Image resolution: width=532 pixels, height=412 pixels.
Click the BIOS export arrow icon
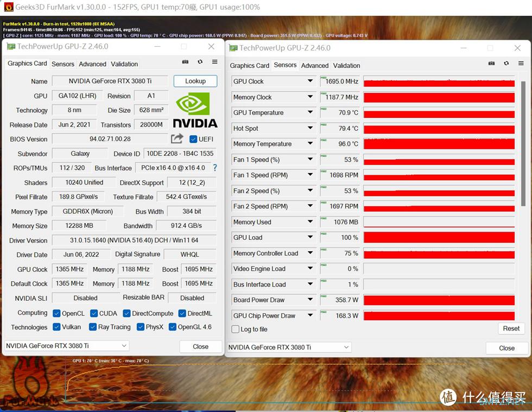[x=177, y=138]
